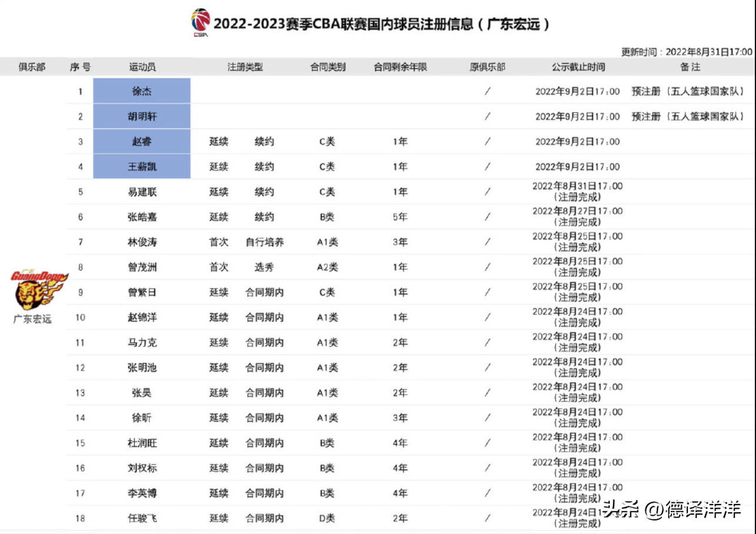The image size is (756, 534).
Task: Click the CBA league logo beside the title
Action: click(200, 22)
